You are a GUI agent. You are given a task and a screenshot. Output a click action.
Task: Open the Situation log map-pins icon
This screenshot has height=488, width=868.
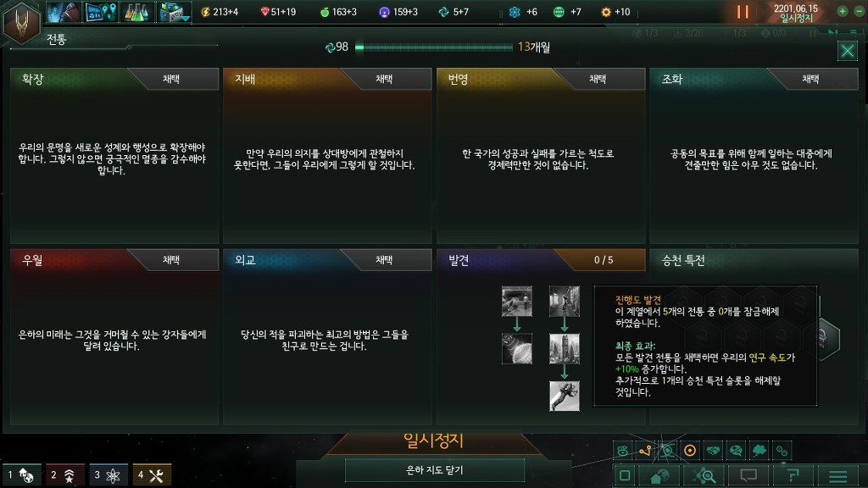click(x=101, y=12)
